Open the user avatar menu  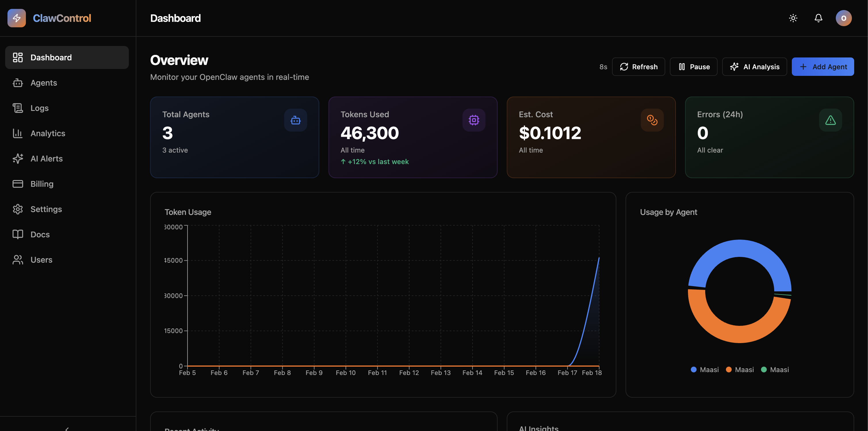(843, 18)
